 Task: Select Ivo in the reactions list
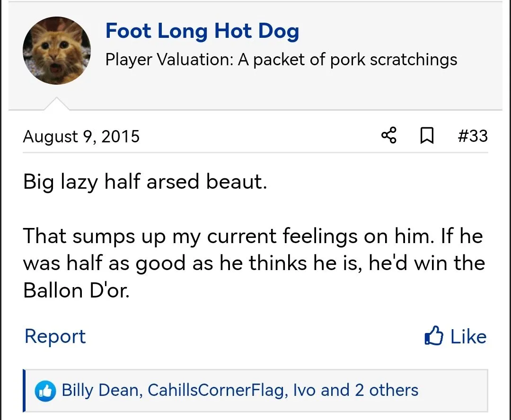point(304,390)
